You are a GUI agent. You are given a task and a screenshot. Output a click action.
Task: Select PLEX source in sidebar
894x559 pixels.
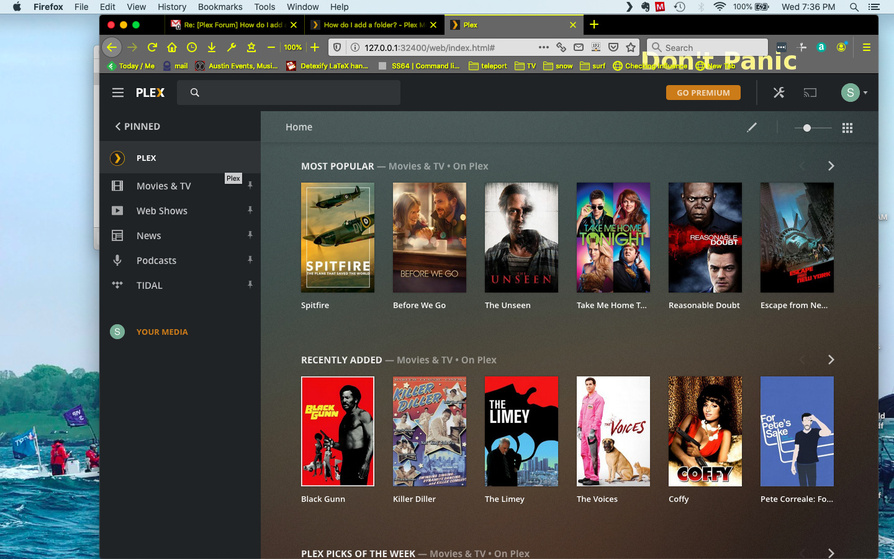180,158
